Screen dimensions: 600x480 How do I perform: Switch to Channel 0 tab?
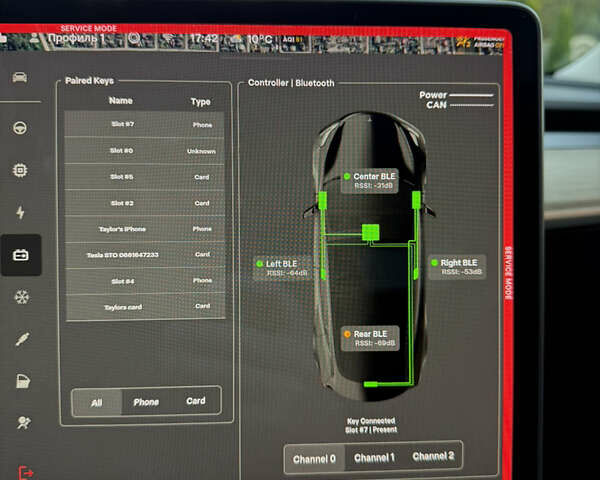(x=314, y=458)
